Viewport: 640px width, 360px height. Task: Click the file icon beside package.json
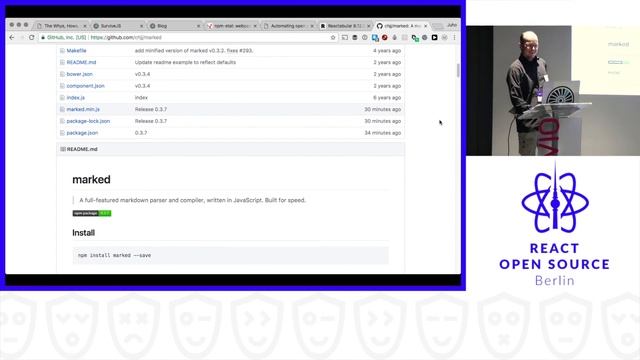62,133
